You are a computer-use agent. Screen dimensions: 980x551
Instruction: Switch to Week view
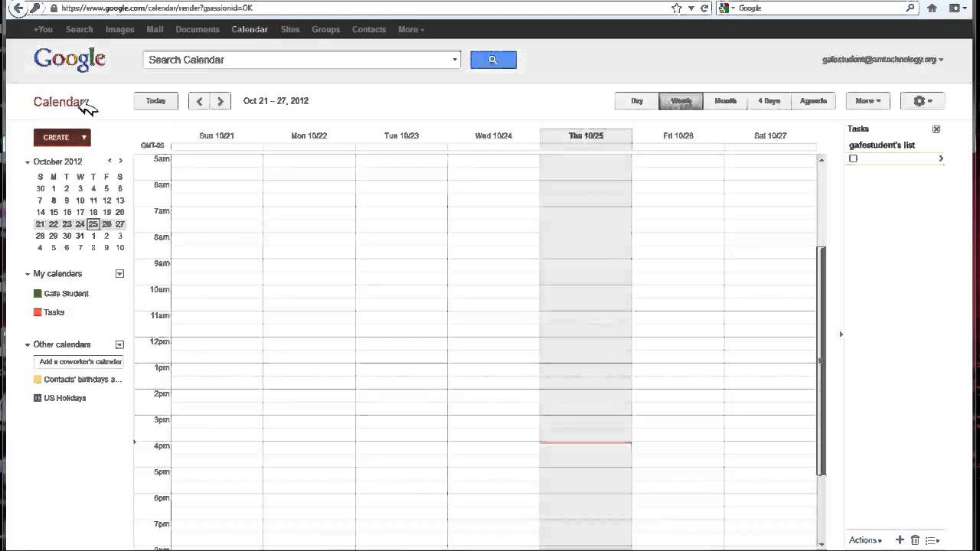tap(681, 101)
